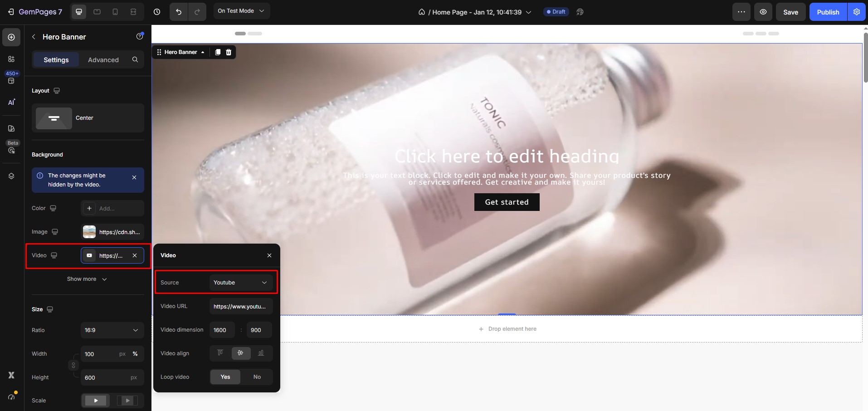Dismiss the video hidden changes notice
Screen dimensions: 868x411
click(134, 177)
